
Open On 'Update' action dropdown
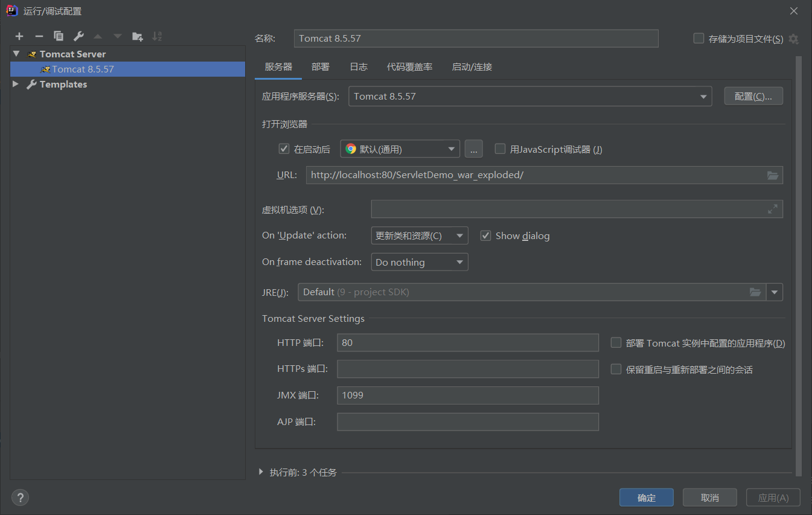[420, 235]
